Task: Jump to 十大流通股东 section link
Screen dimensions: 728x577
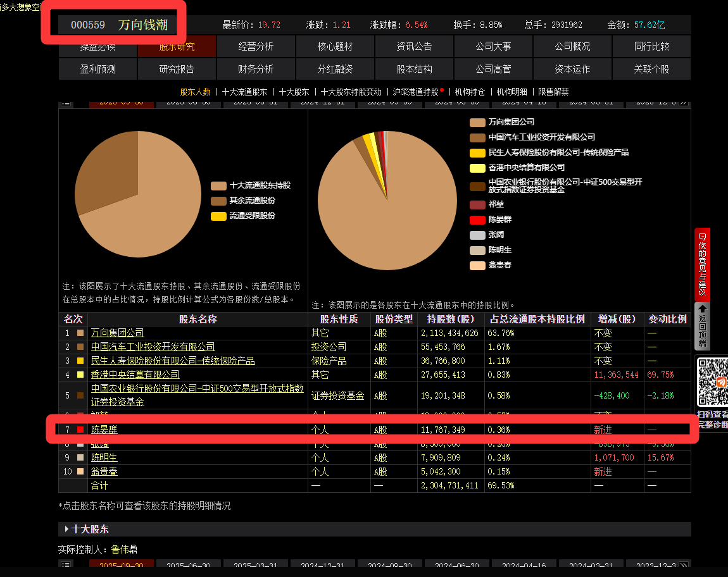Action: click(x=245, y=92)
